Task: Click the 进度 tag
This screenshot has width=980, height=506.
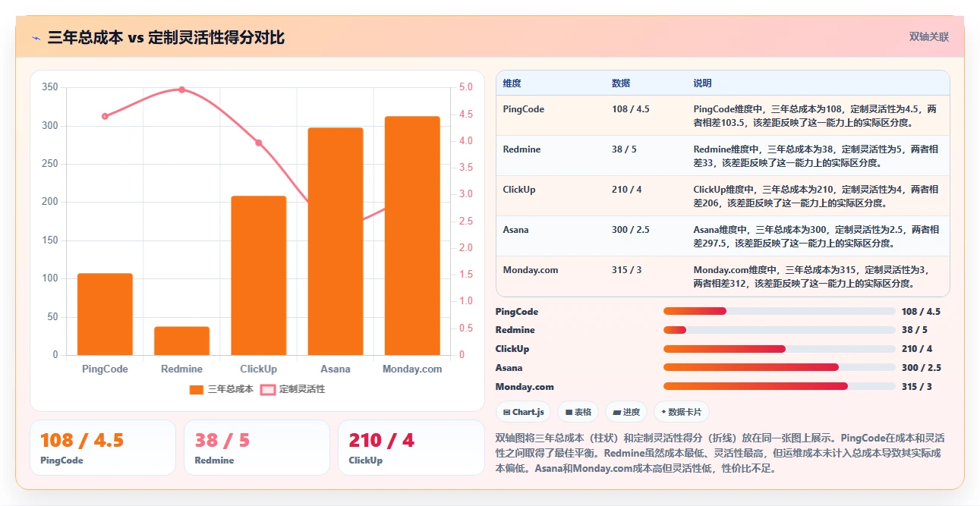Action: tap(625, 412)
